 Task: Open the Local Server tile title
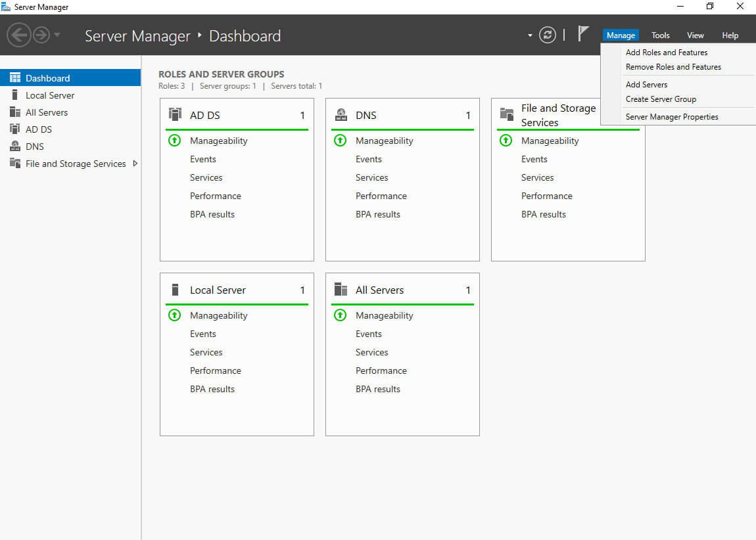(x=218, y=290)
